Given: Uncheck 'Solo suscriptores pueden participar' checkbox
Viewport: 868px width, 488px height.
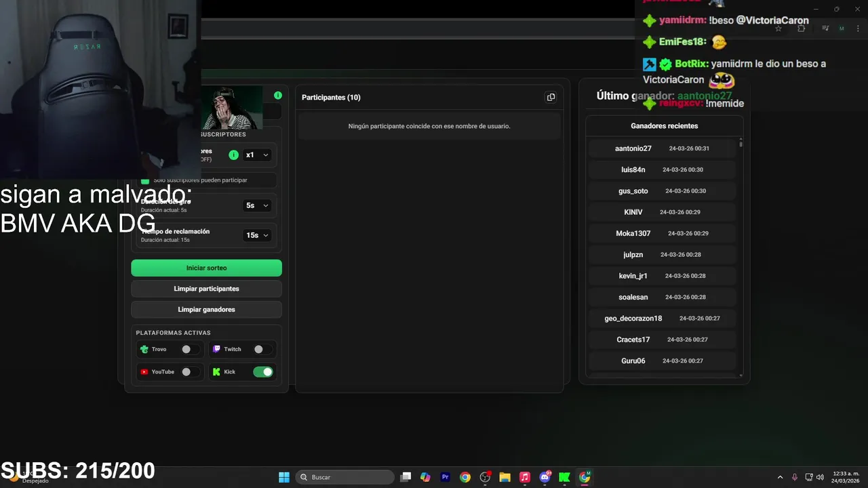Looking at the screenshot, I should 144,180.
